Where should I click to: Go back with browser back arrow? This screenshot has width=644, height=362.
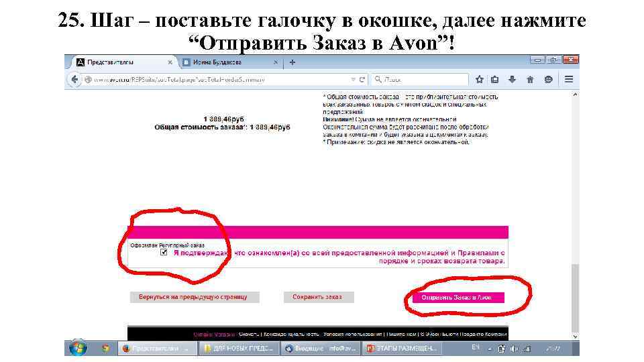click(74, 79)
